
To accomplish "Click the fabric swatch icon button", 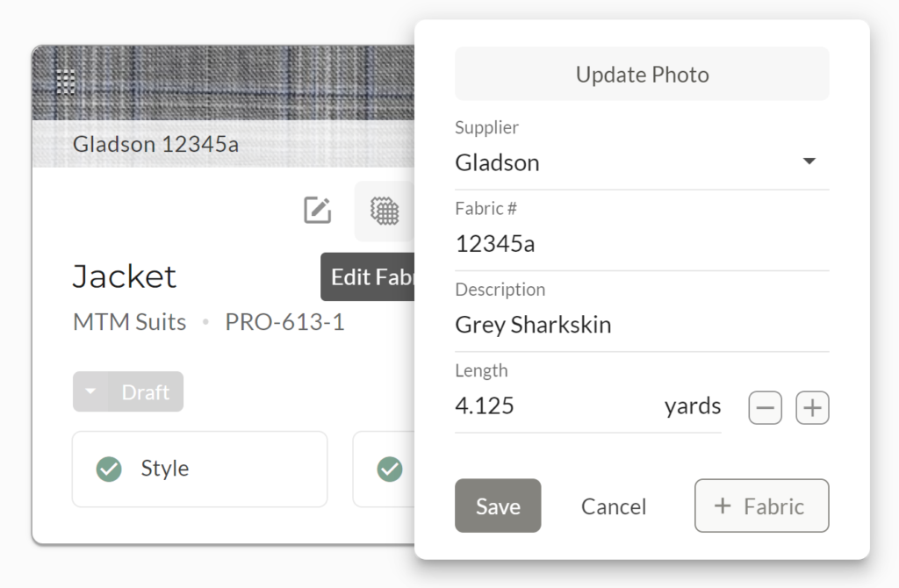I will [384, 211].
